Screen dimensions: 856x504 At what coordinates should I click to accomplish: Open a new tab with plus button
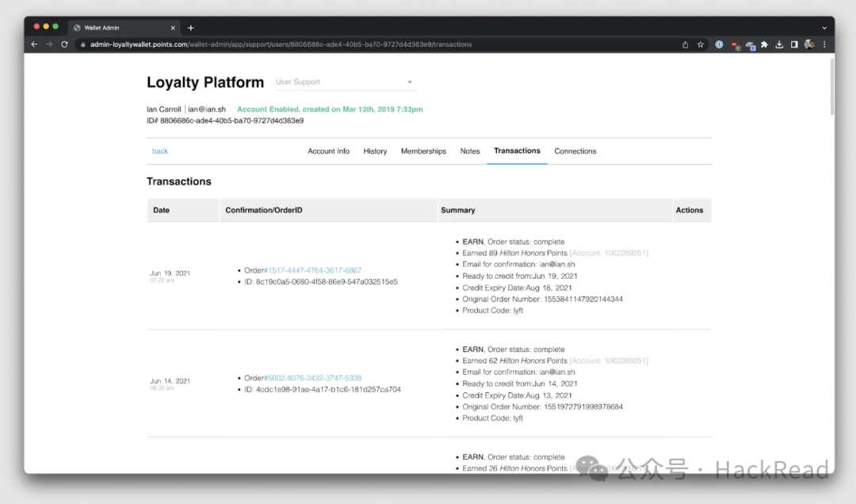pos(190,28)
